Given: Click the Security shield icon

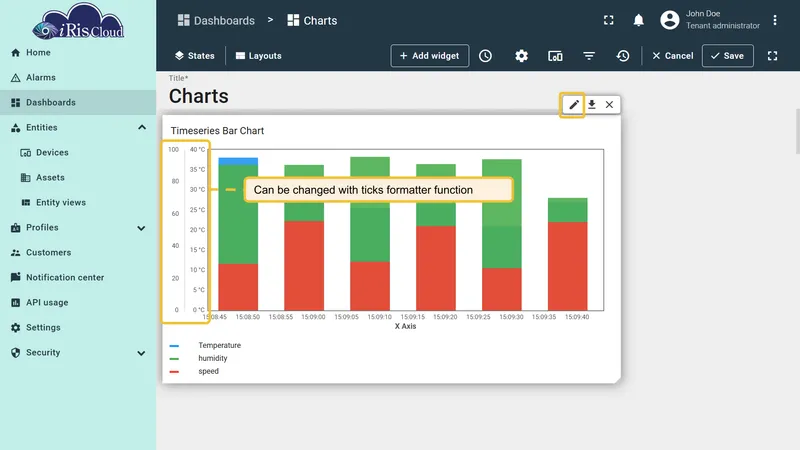Looking at the screenshot, I should [15, 353].
